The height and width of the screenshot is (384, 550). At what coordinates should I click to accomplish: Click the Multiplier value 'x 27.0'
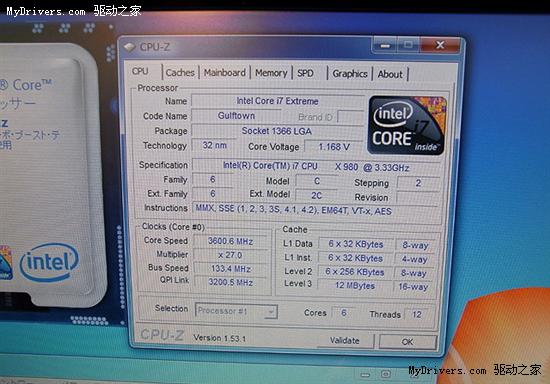(x=230, y=255)
